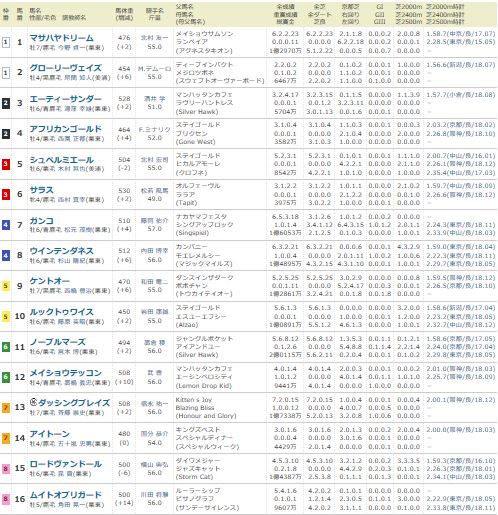Click orange bracket 7 badge for horse 13

[6, 407]
